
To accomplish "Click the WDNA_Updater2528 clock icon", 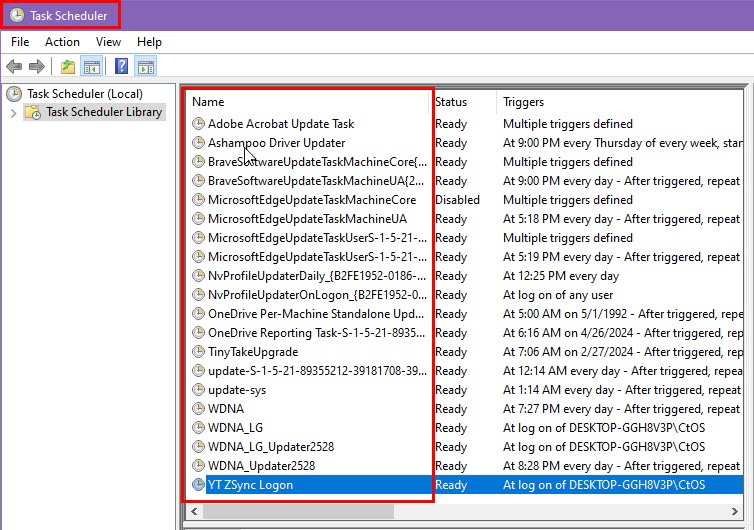I will coord(198,466).
